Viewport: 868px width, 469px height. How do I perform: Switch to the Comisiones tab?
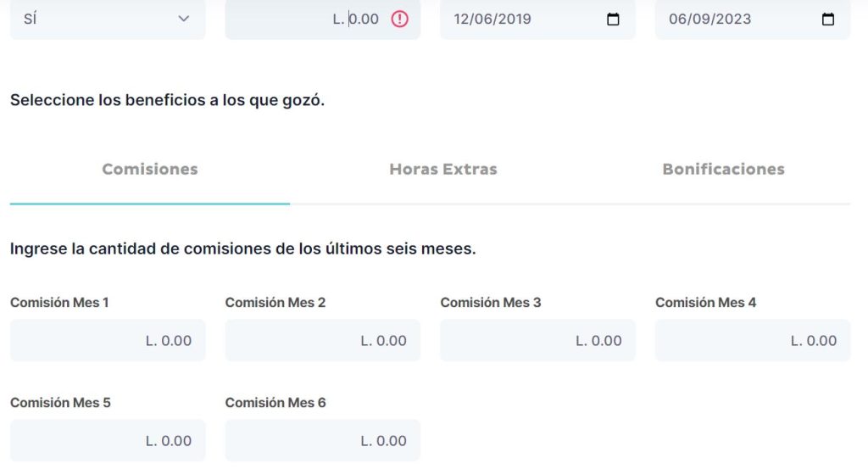coord(150,170)
